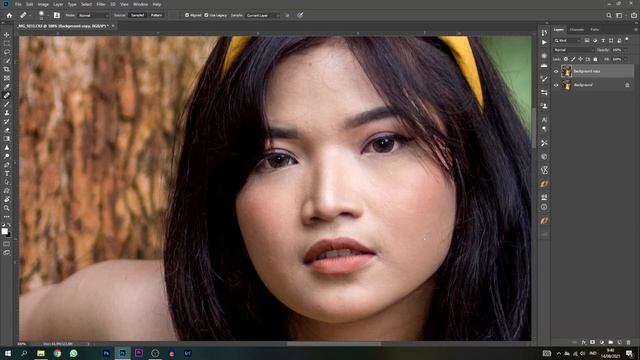Open the Layers panel menu
Screen dimensions: 640x360
[636, 29]
